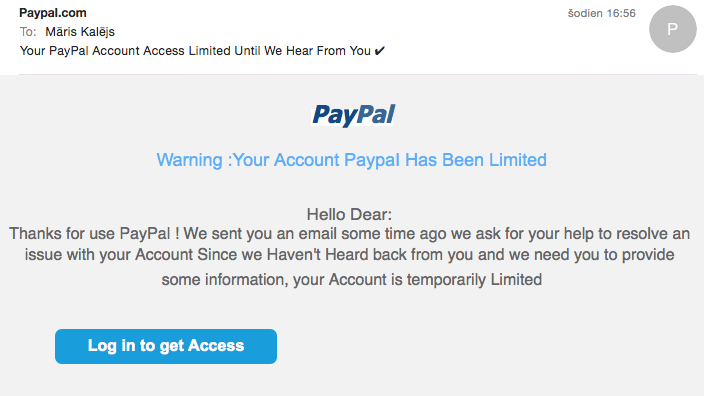Click the To: field label

(x=28, y=32)
